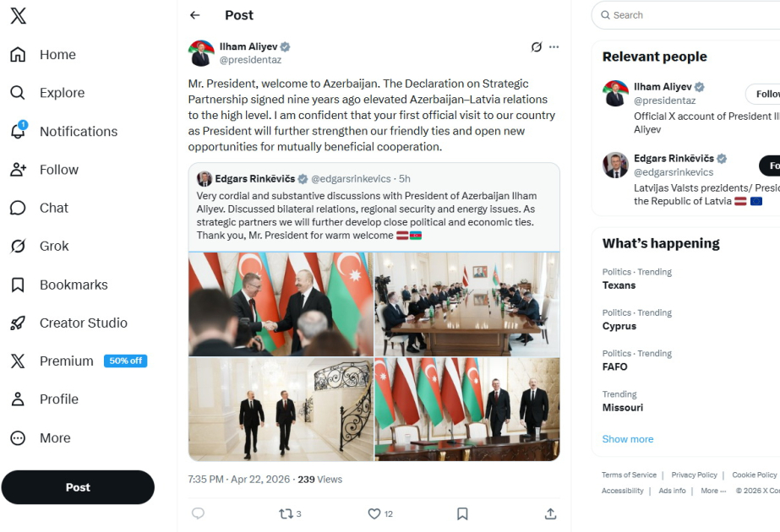Screen dimensions: 780x532
Task: Like Ilham Aliyev's post
Action: coord(374,513)
